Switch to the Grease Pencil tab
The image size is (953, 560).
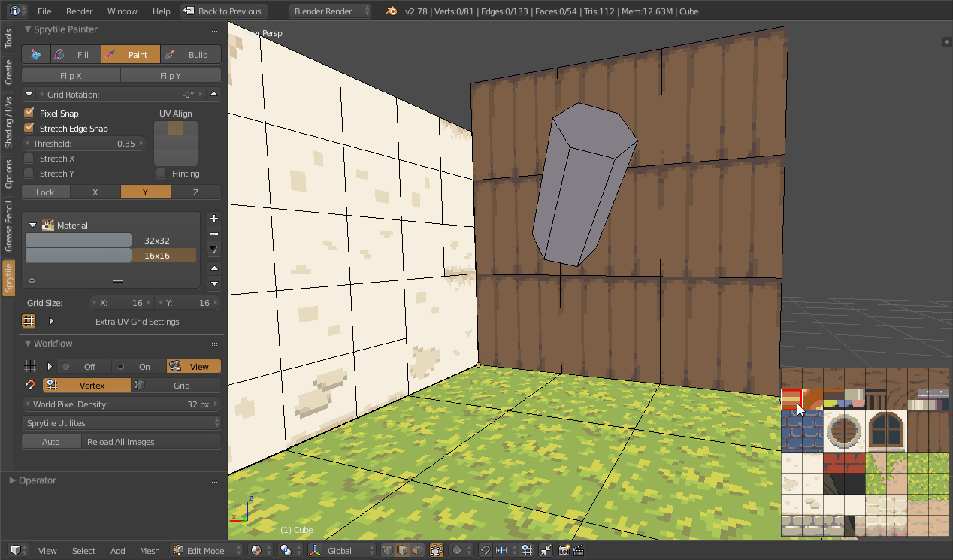(x=8, y=226)
